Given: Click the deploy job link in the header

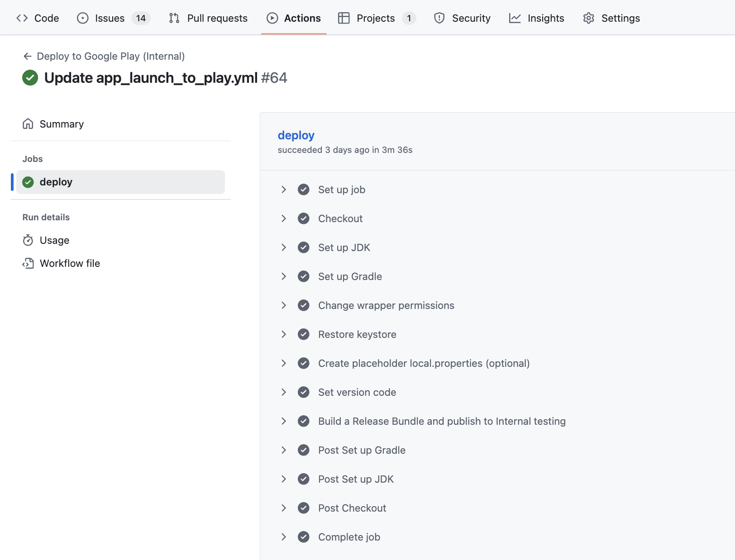Looking at the screenshot, I should (296, 135).
